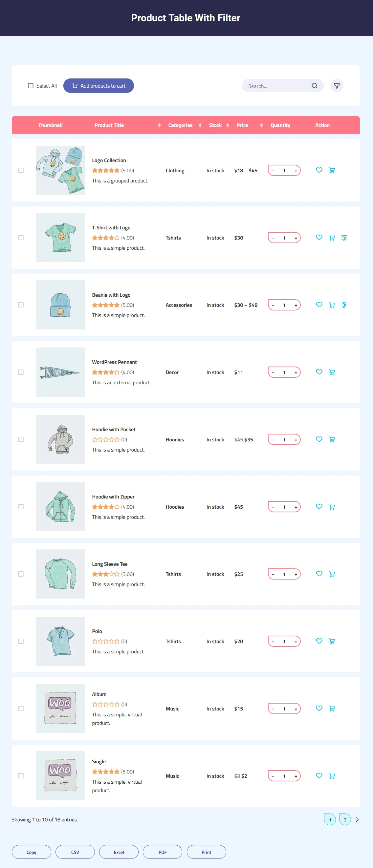Sort by Product Title column arrows
This screenshot has width=373, height=868.
pos(159,125)
